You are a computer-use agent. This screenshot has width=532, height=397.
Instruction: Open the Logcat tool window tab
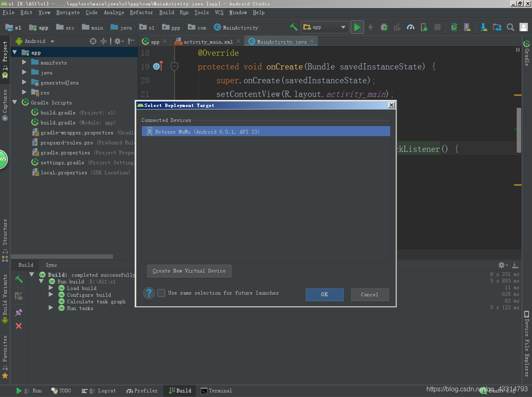(x=99, y=391)
